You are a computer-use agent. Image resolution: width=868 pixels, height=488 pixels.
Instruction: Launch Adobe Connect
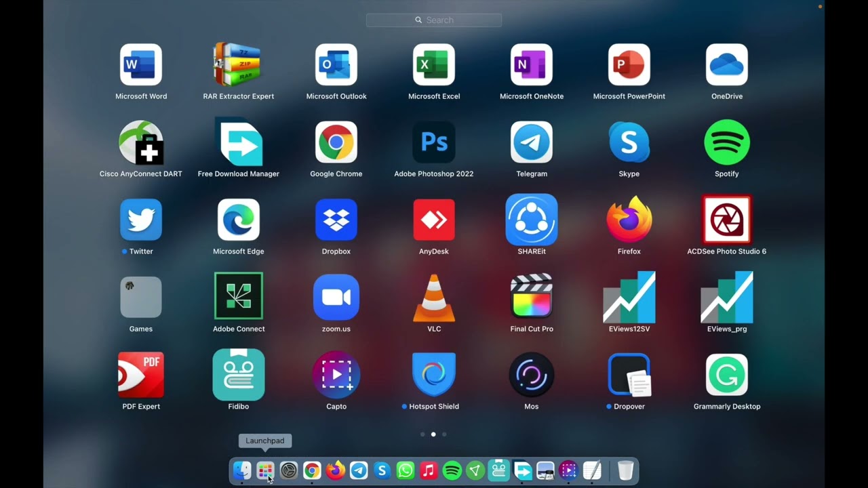[x=239, y=296]
